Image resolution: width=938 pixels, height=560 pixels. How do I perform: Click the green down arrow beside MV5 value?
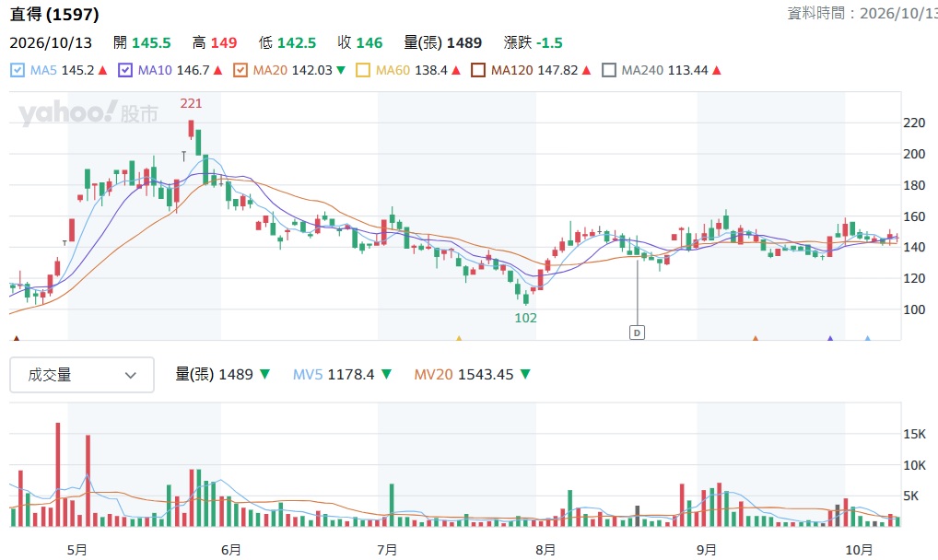[386, 375]
